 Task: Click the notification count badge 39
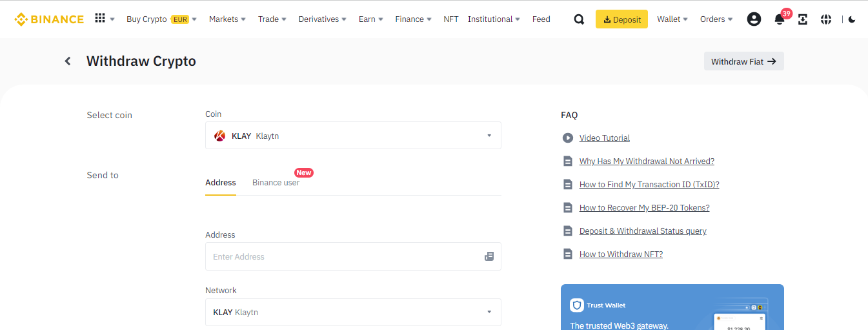tap(786, 13)
